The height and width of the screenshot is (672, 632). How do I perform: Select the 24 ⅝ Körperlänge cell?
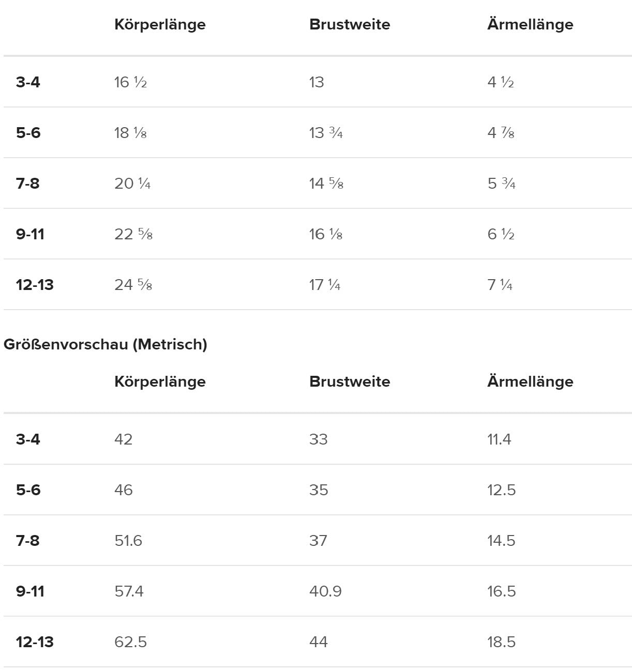133,285
